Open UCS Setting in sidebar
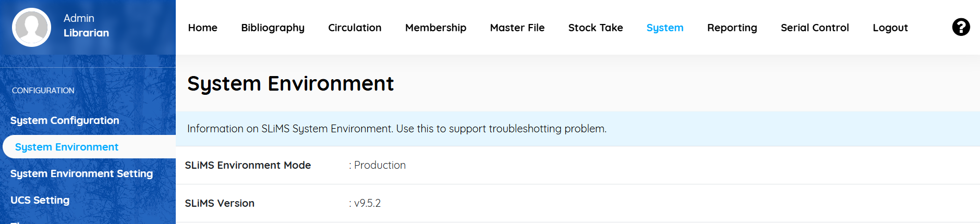This screenshot has height=224, width=980. [40, 200]
